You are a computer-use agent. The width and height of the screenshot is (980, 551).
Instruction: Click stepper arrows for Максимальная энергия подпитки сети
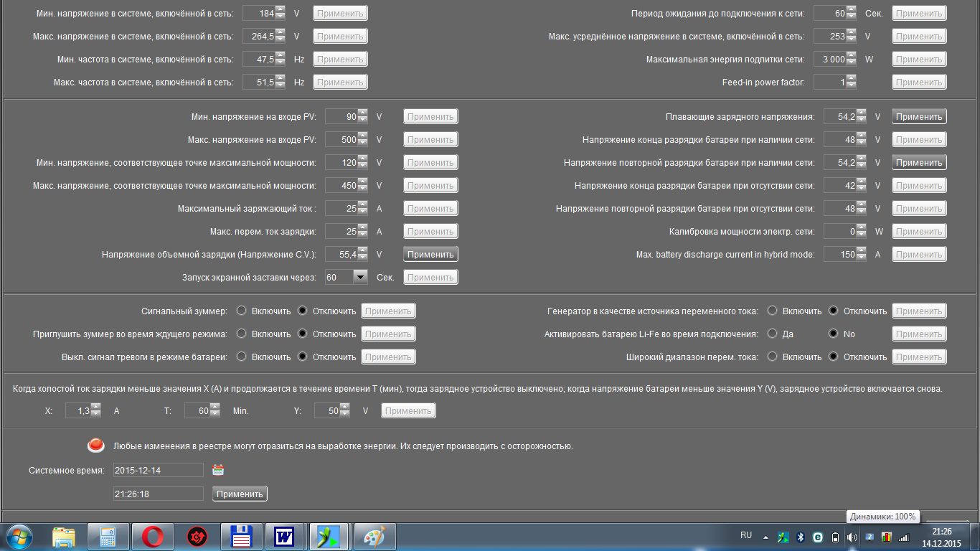pos(851,59)
